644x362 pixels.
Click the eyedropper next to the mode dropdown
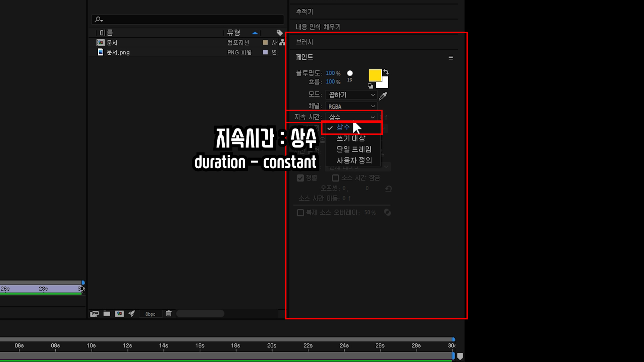click(x=383, y=96)
